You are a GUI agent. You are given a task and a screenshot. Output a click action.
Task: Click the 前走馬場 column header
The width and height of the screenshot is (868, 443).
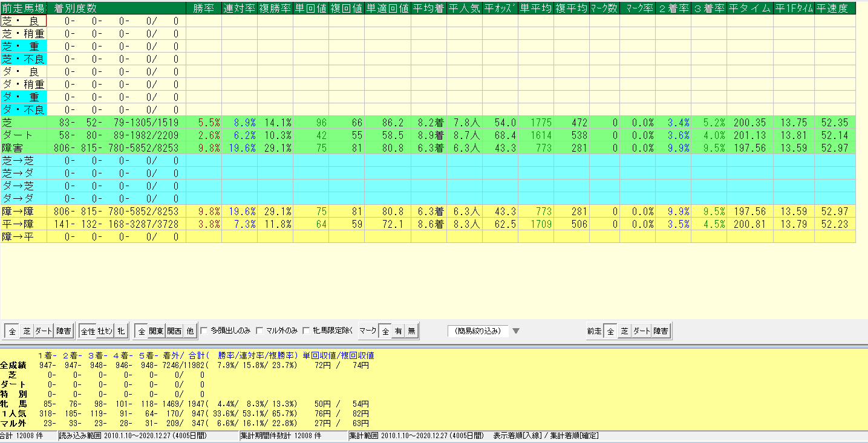click(24, 8)
